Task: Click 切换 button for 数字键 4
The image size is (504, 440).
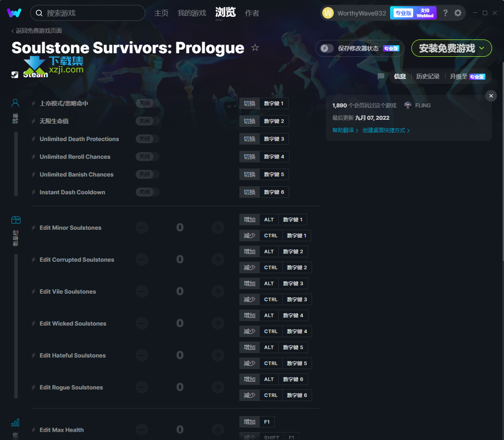Action: (250, 157)
